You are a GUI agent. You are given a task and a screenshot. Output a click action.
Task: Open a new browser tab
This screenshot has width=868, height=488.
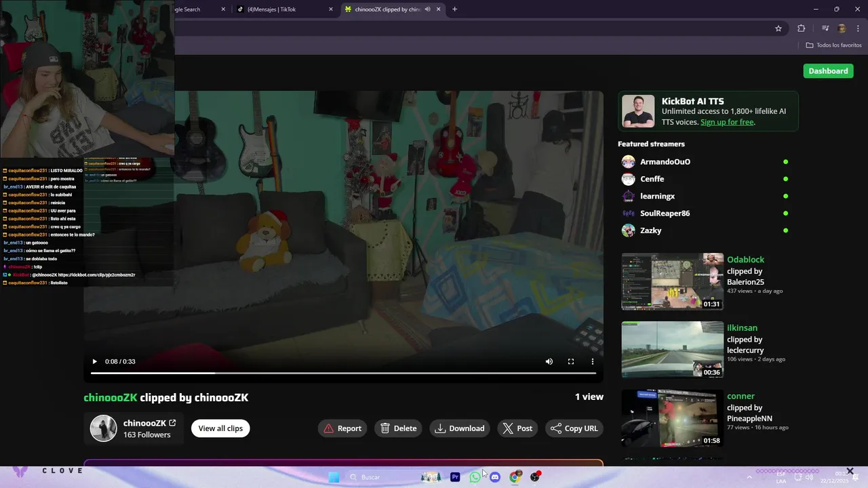point(454,9)
